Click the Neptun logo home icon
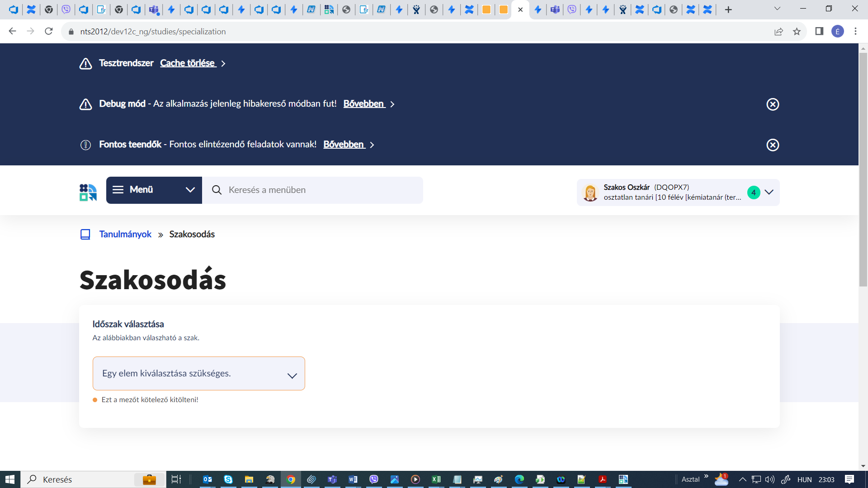The image size is (868, 488). point(88,192)
